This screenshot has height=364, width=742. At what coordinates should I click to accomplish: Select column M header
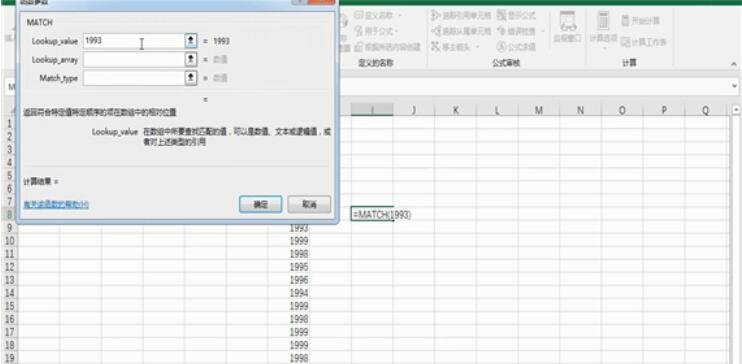click(x=539, y=110)
